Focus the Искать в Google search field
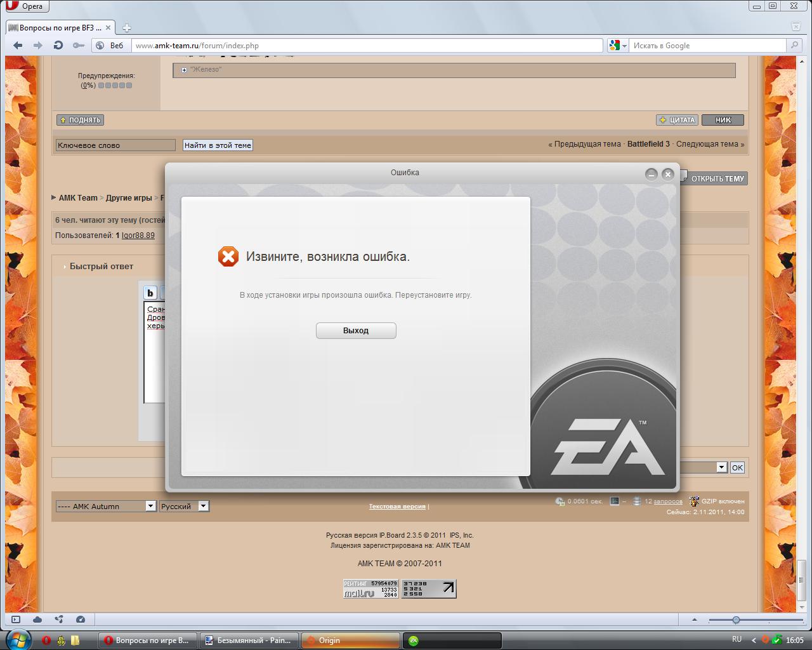Screen dimensions: 812x650 708,45
